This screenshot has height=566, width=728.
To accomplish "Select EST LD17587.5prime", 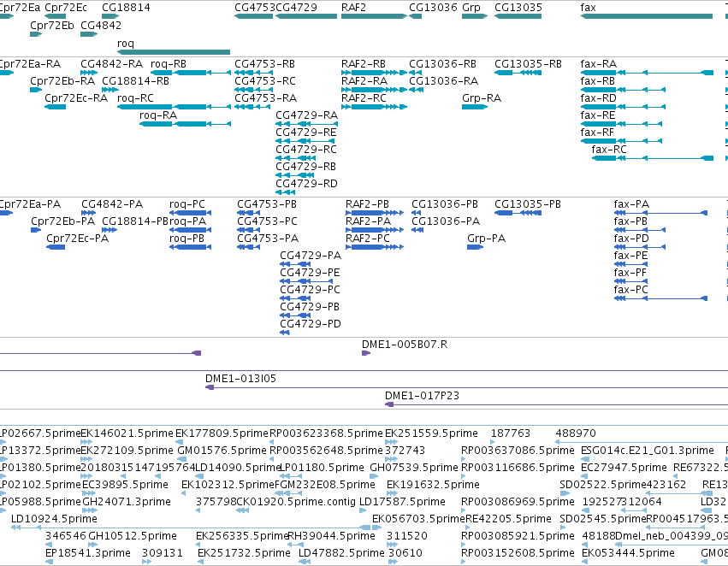I will point(403,502).
